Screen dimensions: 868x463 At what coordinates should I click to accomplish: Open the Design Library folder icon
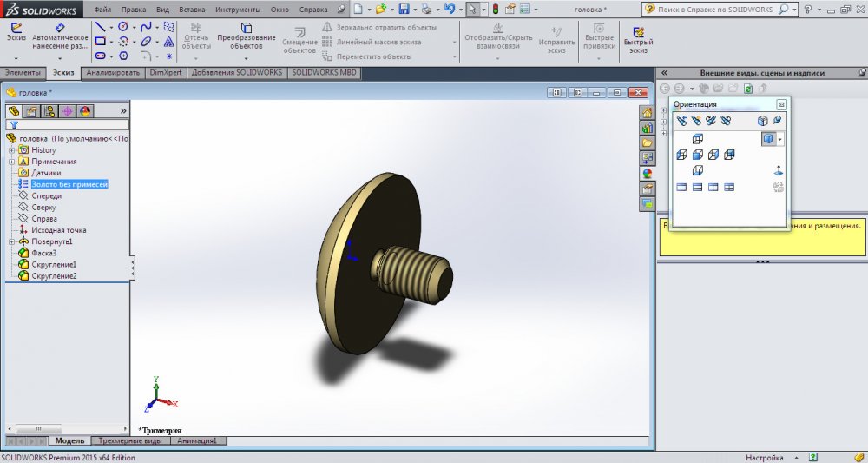pos(647,142)
